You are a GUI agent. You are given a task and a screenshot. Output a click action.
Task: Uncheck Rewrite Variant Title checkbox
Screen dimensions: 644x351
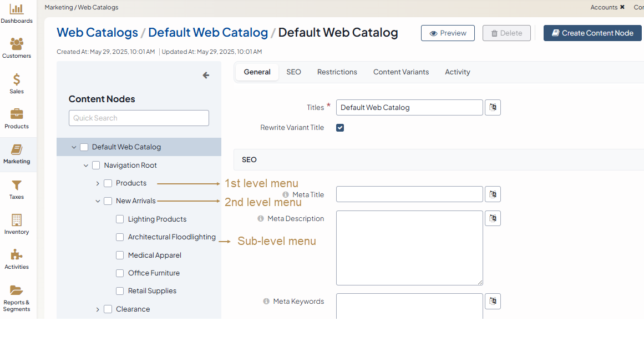(x=340, y=128)
